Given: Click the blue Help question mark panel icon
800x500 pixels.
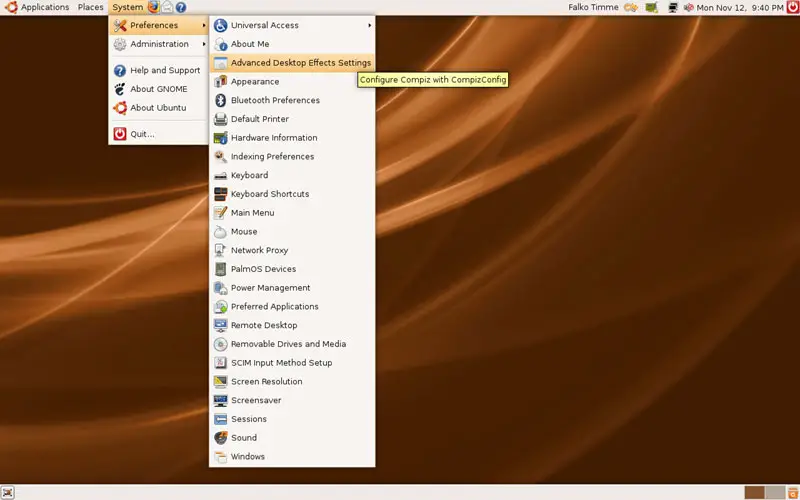Looking at the screenshot, I should coord(181,7).
